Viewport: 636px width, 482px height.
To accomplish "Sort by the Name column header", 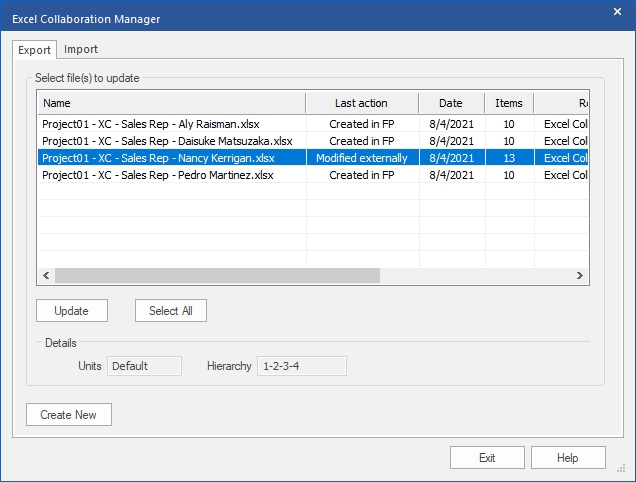I will pyautogui.click(x=172, y=103).
